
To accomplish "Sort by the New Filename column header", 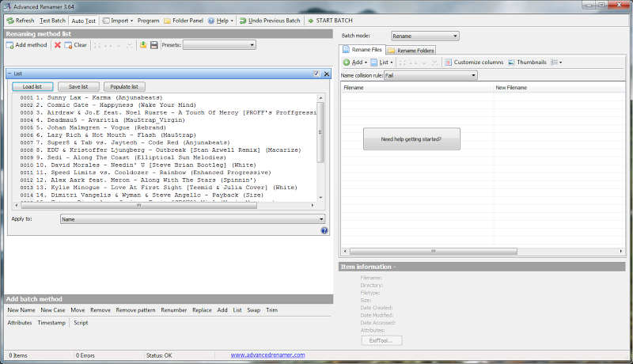I will 559,88.
